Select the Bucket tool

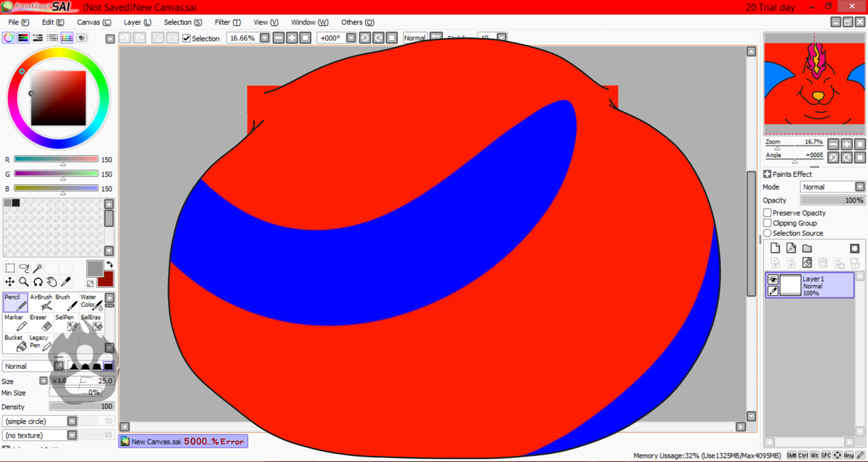(x=16, y=343)
